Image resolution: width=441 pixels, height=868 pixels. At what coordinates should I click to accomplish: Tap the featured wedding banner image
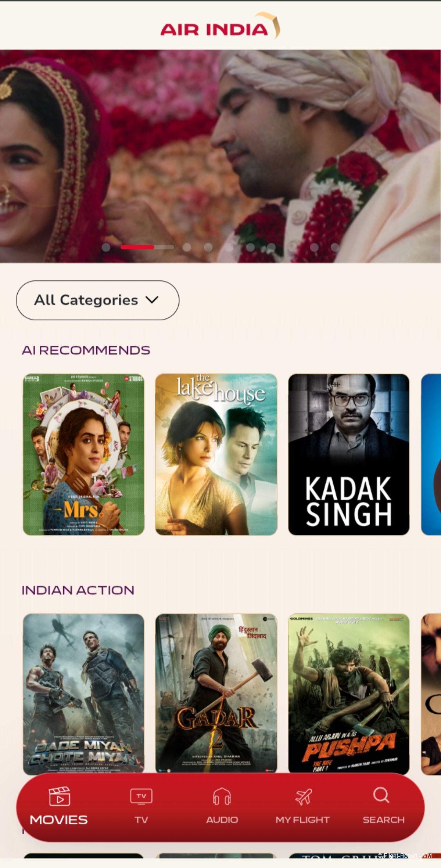[x=220, y=156]
